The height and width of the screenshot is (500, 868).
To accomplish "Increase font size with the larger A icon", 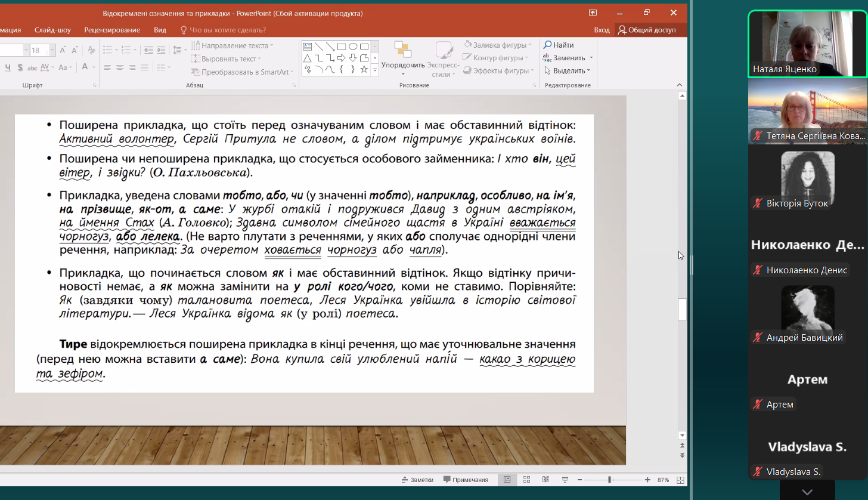I will click(64, 50).
